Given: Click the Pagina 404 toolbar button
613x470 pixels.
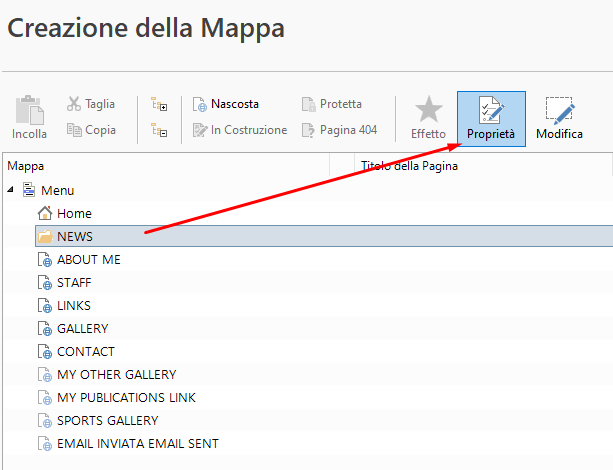Looking at the screenshot, I should 340,130.
